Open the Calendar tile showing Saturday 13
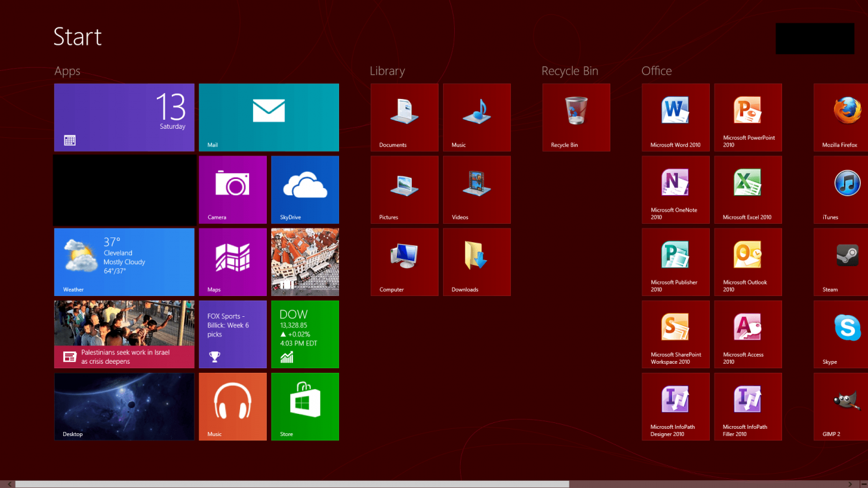868x488 pixels. tap(124, 117)
